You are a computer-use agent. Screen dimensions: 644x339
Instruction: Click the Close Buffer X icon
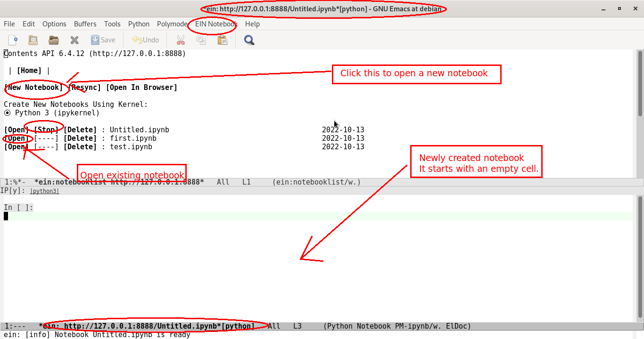click(x=74, y=40)
